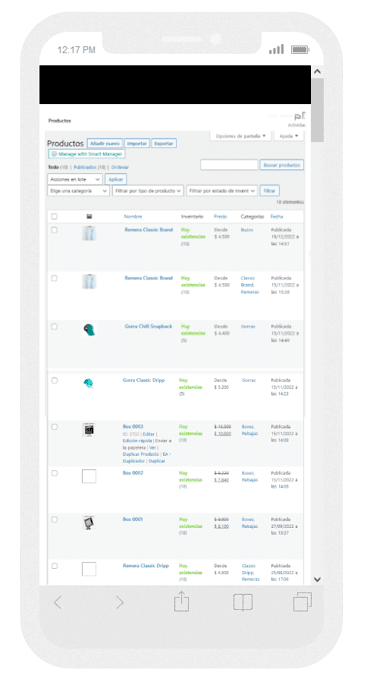Click Duplicar Producto under Box 0003
This screenshot has height=679, width=367.
pyautogui.click(x=142, y=454)
